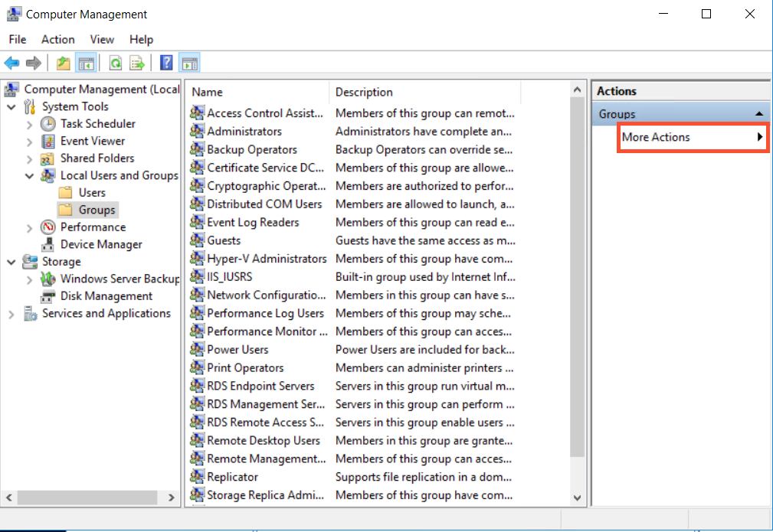Select the Hyper-V Administrators group

[x=267, y=259]
